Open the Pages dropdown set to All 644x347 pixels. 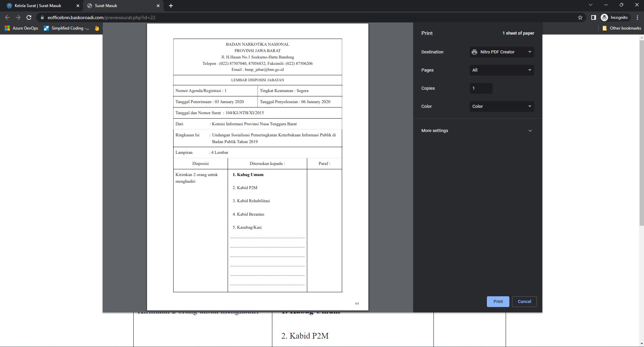[502, 70]
